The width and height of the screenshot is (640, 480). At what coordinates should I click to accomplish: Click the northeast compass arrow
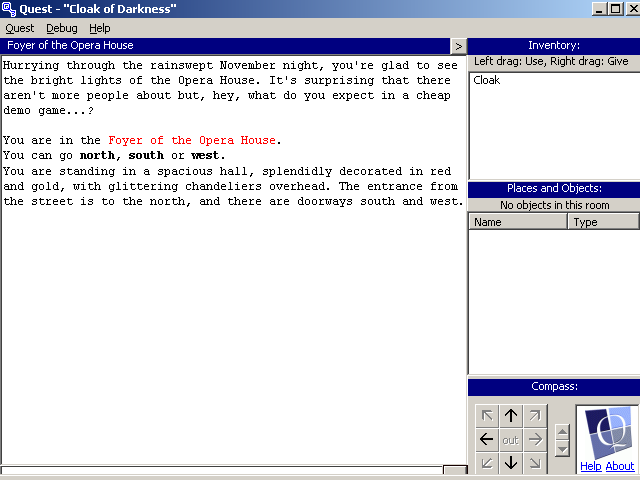click(535, 416)
